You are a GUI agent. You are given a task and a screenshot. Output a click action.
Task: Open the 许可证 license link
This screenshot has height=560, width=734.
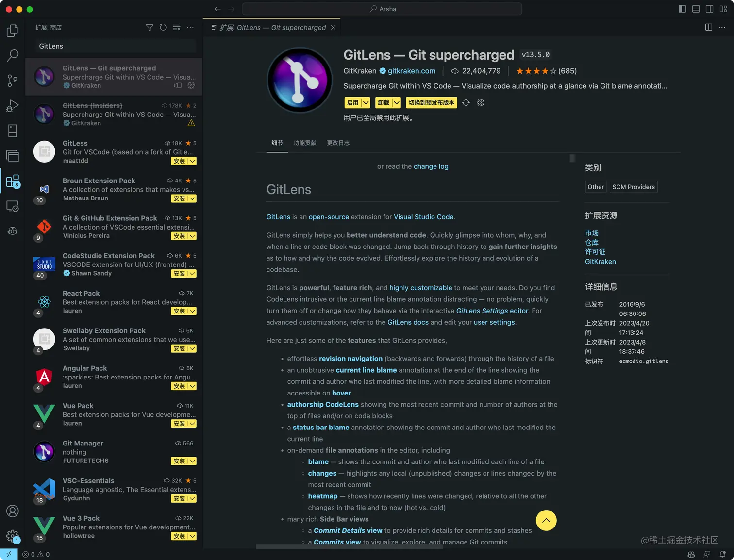pyautogui.click(x=595, y=252)
